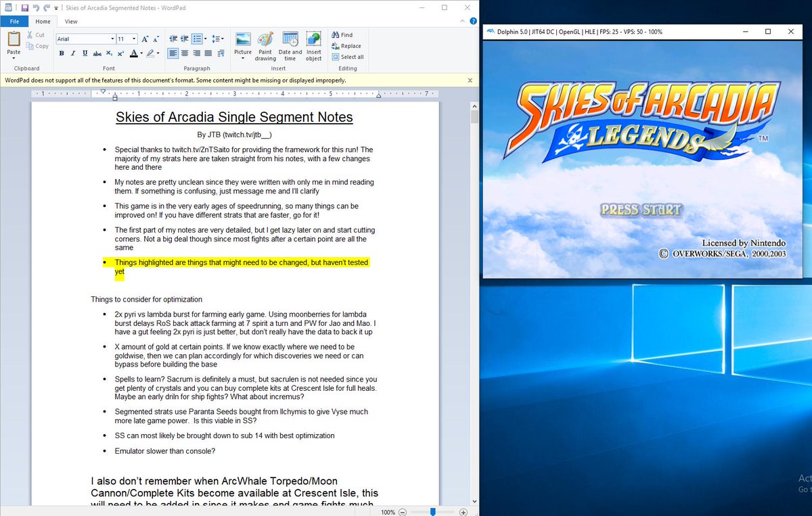Open the list style dropdown arrow

[204, 39]
